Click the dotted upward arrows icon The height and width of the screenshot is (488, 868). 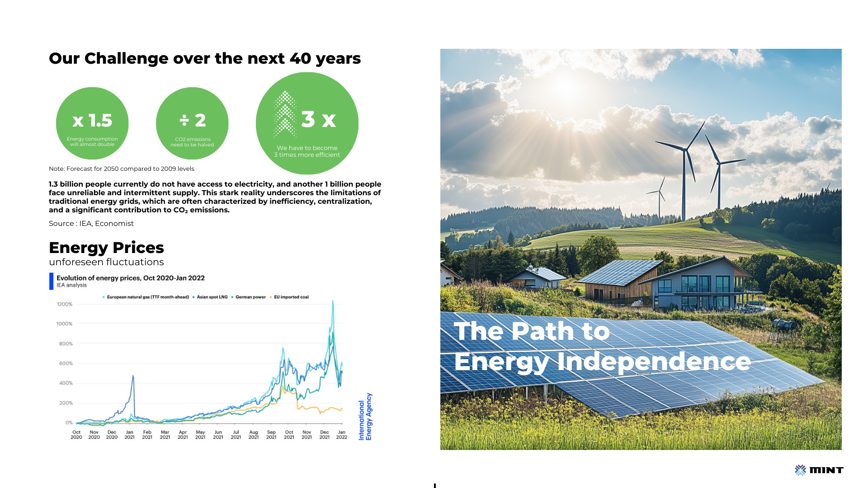[285, 114]
